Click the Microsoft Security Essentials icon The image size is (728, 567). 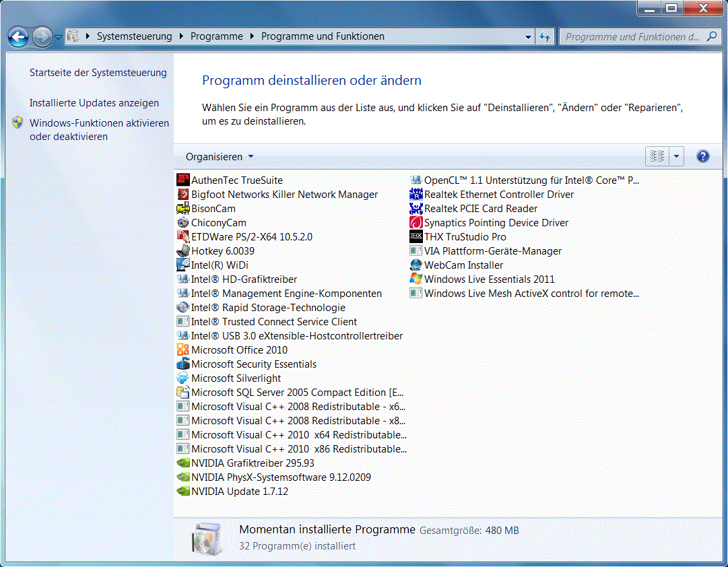tap(183, 364)
